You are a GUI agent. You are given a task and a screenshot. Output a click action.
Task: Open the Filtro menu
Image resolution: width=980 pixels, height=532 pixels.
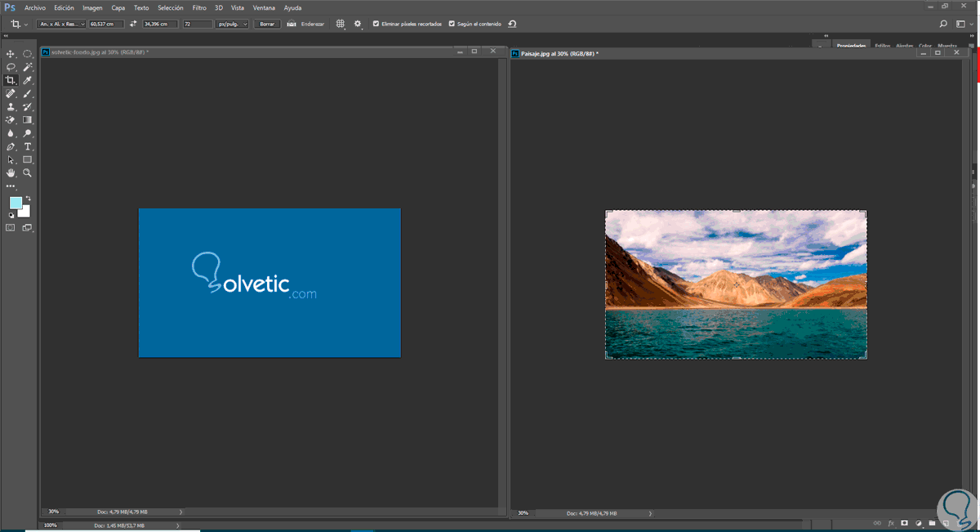[x=199, y=7]
